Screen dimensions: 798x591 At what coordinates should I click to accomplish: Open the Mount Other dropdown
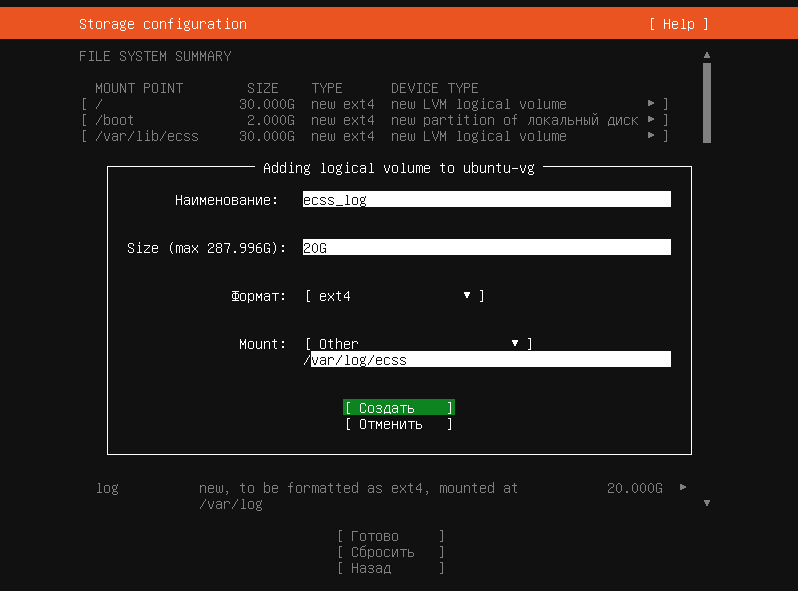tap(418, 344)
